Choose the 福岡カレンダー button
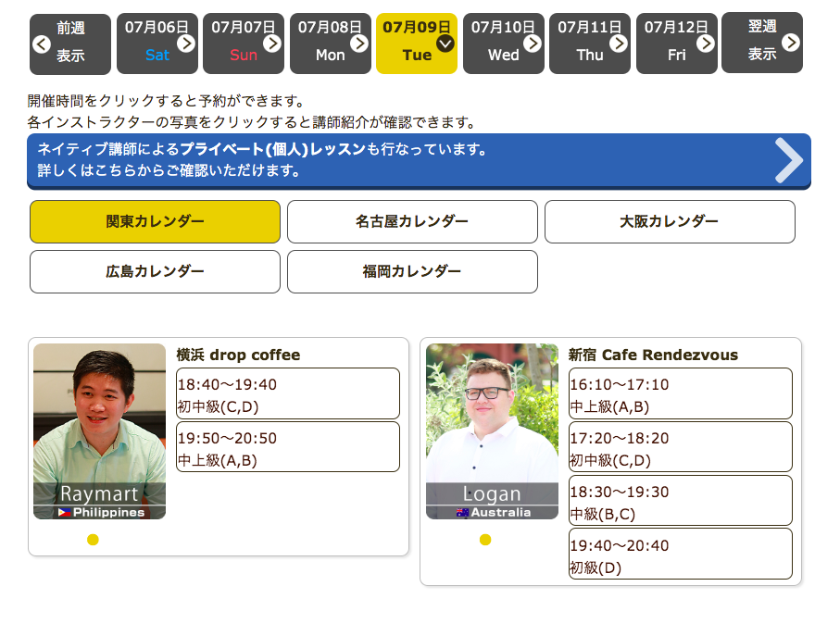Viewport: 840px width, 636px height. click(x=412, y=272)
